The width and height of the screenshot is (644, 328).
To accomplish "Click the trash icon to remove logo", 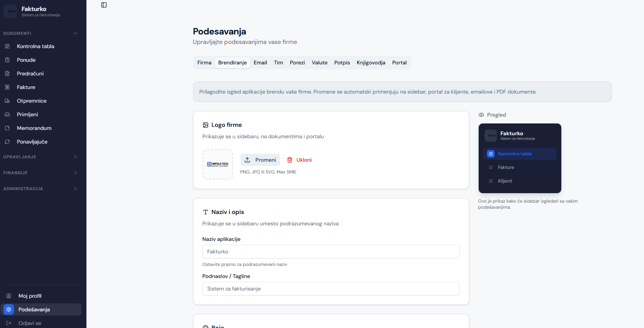I will pos(290,160).
